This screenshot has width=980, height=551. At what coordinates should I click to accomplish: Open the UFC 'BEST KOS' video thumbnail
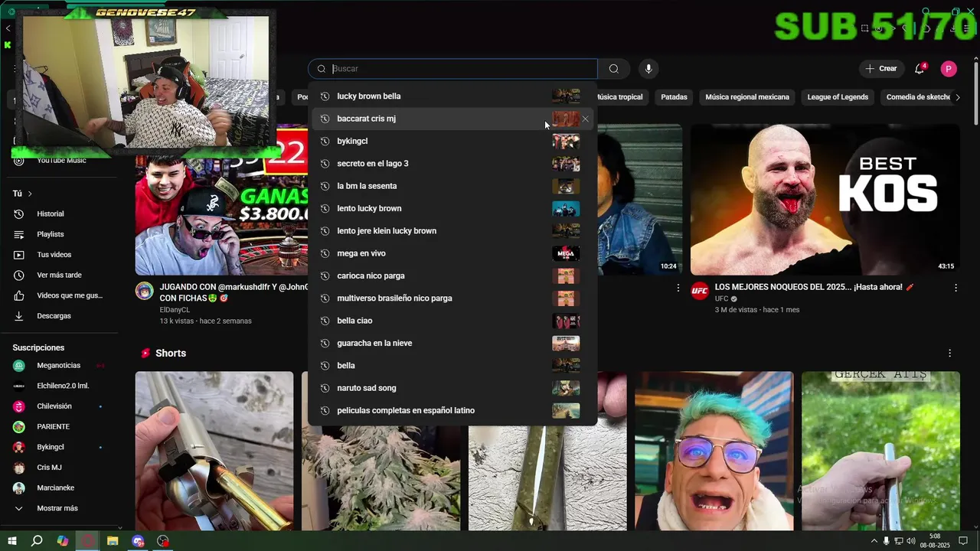(x=825, y=199)
